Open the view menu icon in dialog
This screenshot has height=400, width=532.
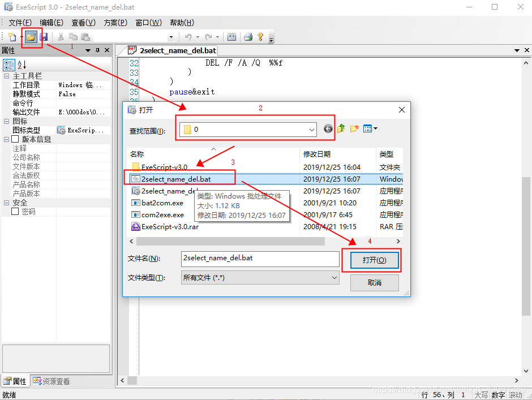pyautogui.click(x=370, y=128)
